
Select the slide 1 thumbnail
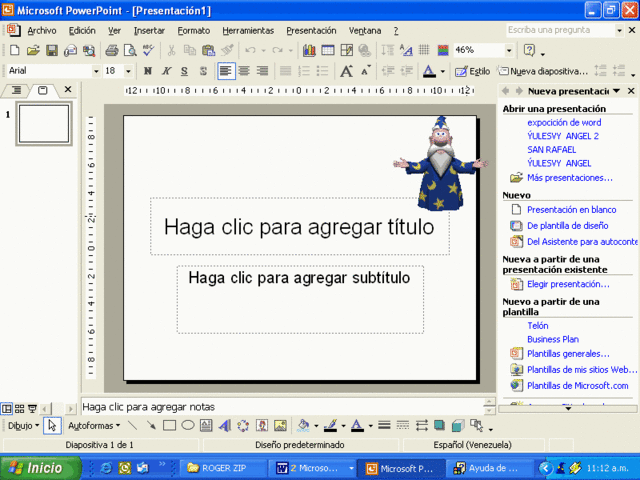point(44,124)
